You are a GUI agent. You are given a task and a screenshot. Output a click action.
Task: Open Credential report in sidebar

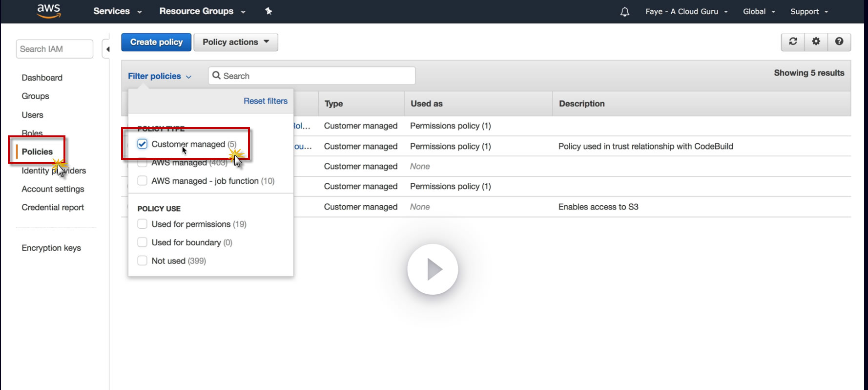(53, 207)
